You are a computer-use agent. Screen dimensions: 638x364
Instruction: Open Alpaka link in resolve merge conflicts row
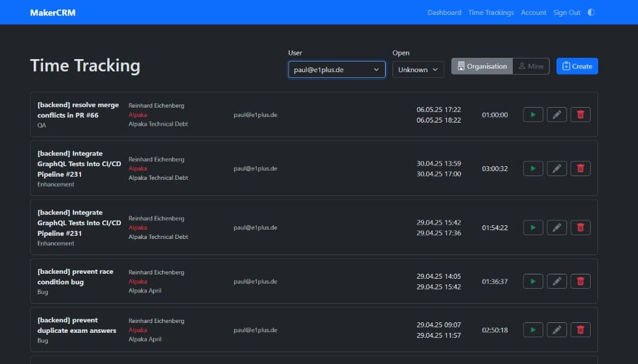click(138, 114)
